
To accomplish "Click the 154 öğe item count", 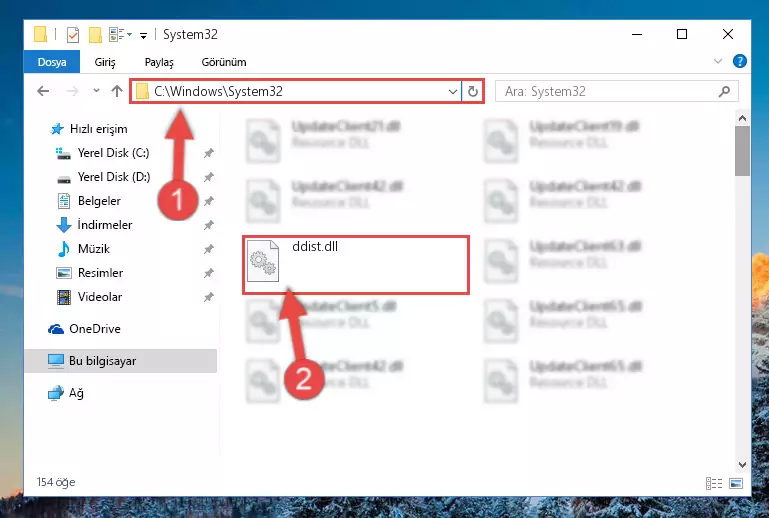I will coord(56,482).
